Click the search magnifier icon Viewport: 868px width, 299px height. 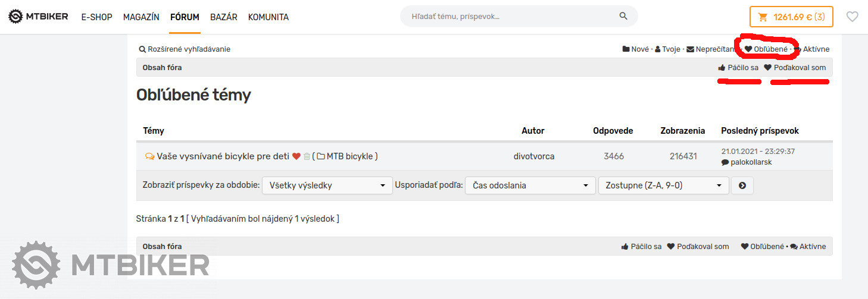(x=623, y=17)
